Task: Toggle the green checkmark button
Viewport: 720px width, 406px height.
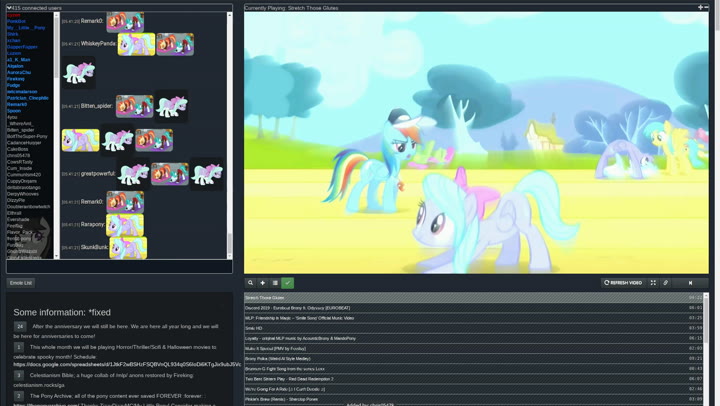Action: (287, 283)
